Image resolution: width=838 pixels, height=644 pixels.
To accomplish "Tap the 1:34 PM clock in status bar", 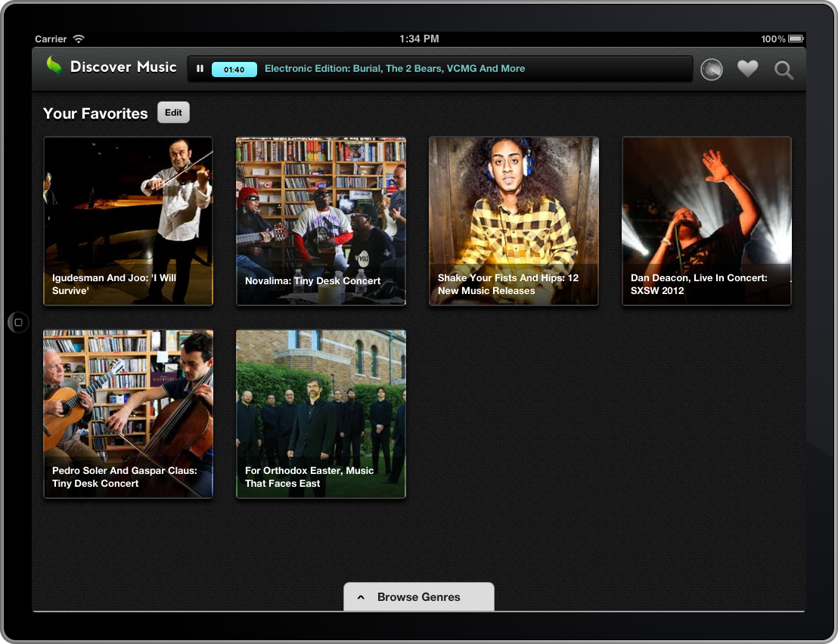I will (x=419, y=39).
